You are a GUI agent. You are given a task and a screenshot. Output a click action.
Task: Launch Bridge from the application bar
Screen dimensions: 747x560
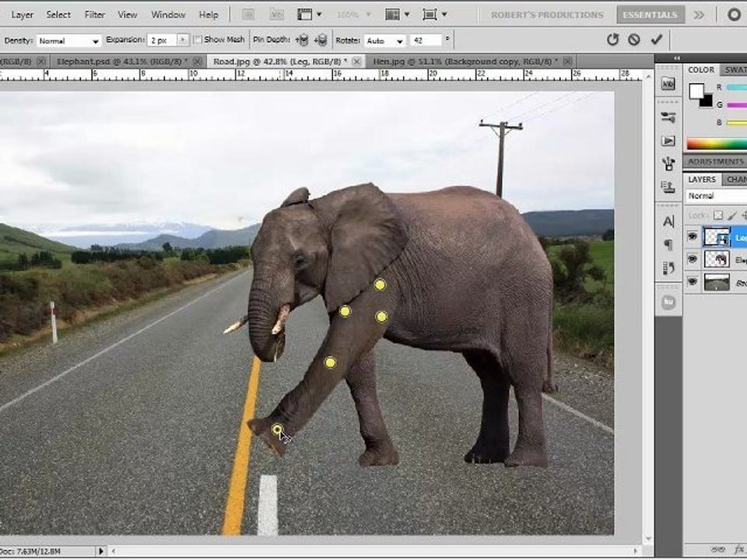point(248,15)
